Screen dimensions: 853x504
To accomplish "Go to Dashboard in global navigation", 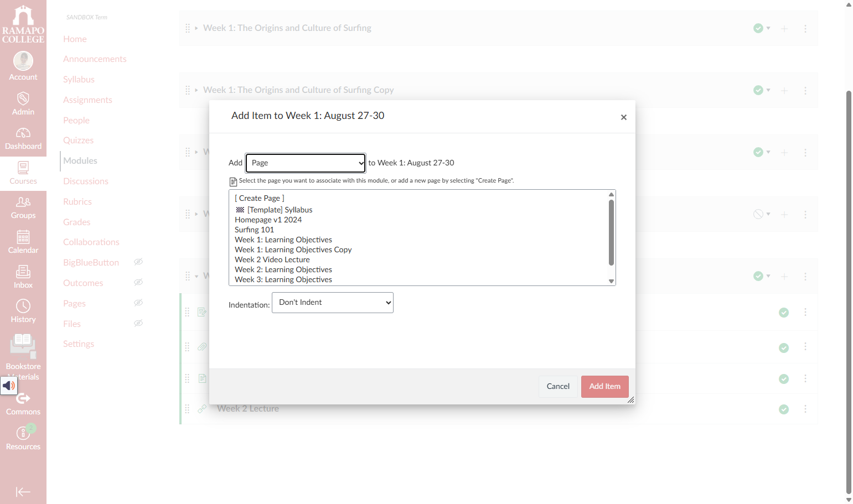I will pyautogui.click(x=23, y=139).
